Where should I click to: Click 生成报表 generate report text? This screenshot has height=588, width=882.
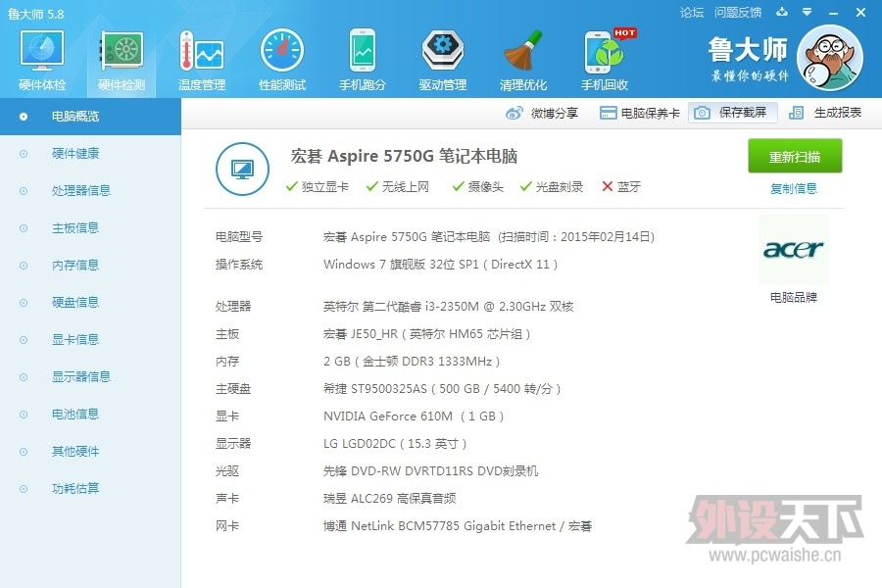[x=838, y=113]
